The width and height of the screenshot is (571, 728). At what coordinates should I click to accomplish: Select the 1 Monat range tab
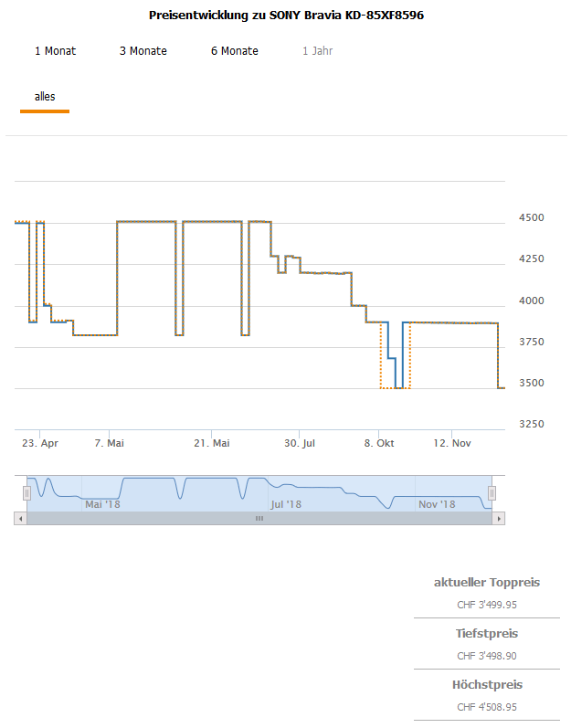coord(55,51)
